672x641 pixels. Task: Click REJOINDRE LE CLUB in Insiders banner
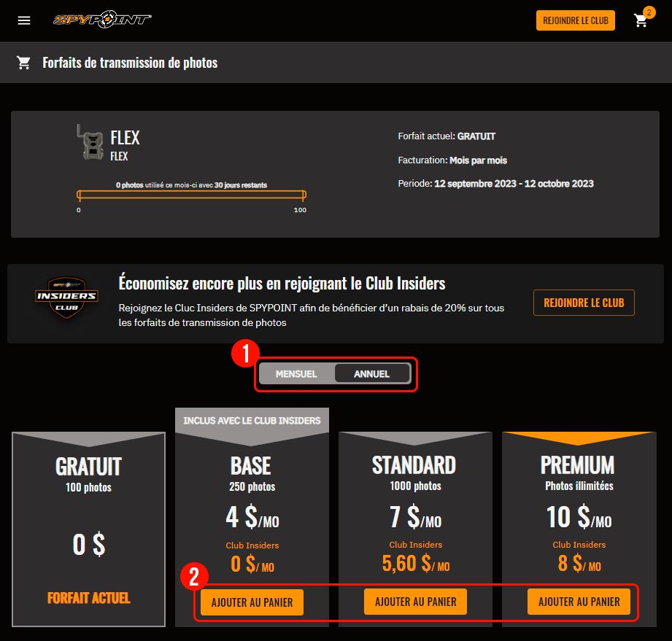(584, 303)
